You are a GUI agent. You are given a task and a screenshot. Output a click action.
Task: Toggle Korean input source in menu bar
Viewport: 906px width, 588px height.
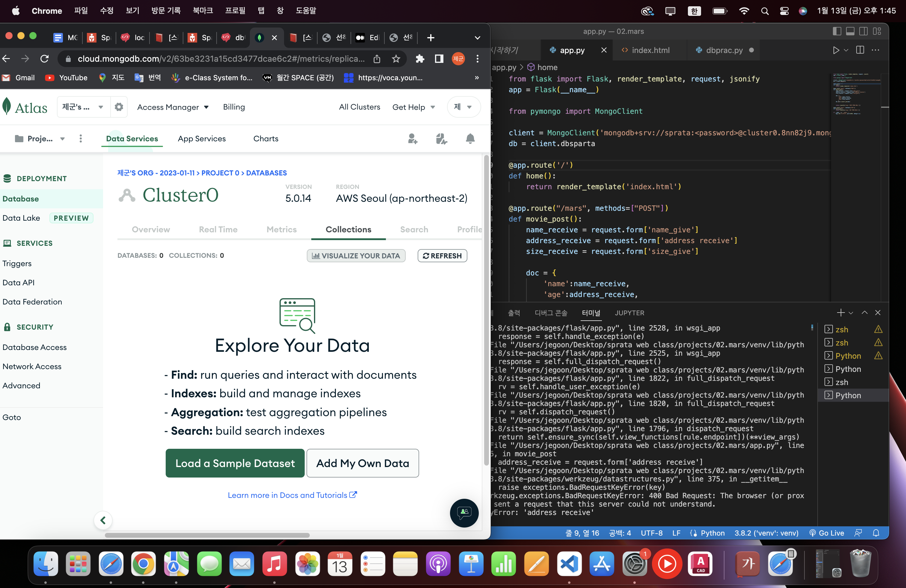694,11
